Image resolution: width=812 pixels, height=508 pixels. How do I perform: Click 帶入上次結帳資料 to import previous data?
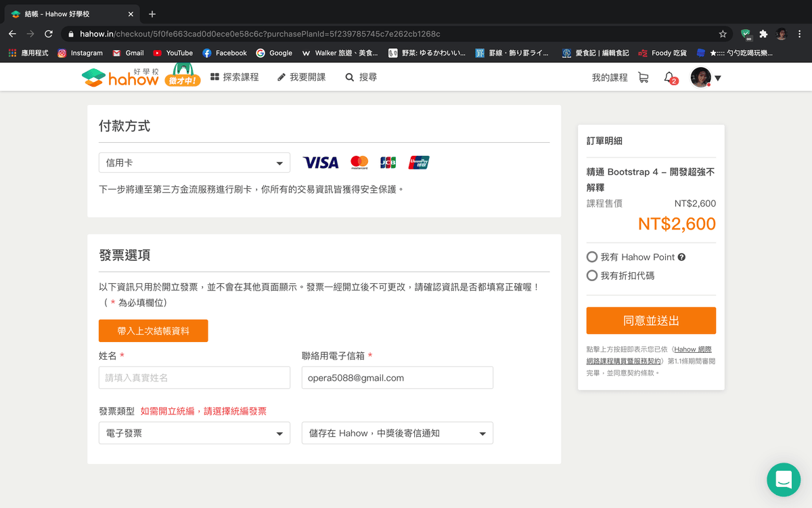click(153, 331)
